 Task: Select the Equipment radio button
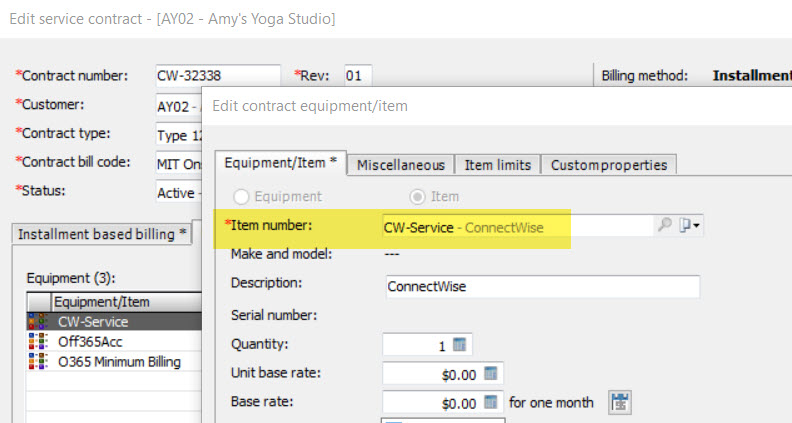(240, 197)
